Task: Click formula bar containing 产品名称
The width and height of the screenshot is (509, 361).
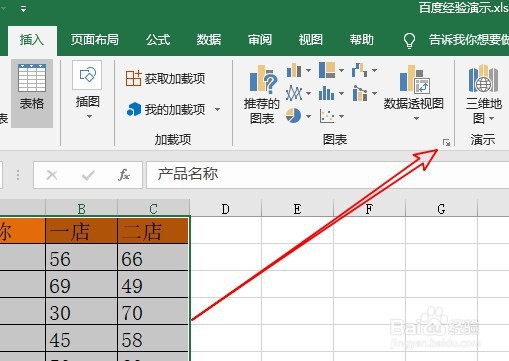Action: pos(328,175)
